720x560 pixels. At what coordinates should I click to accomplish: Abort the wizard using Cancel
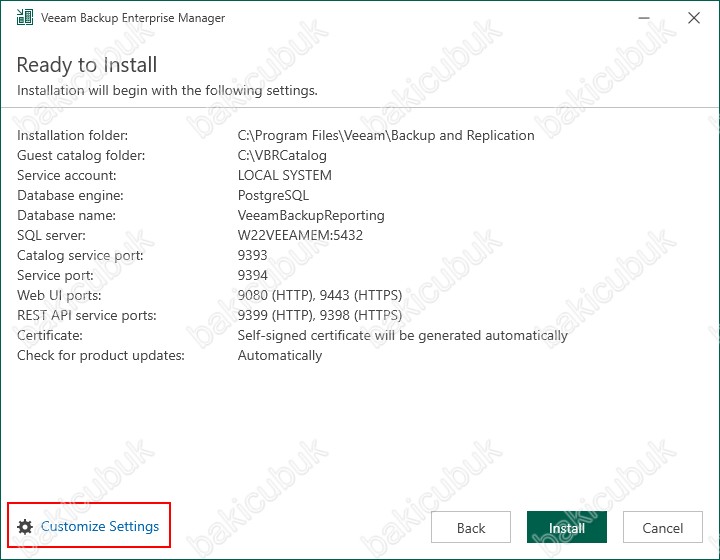point(663,527)
